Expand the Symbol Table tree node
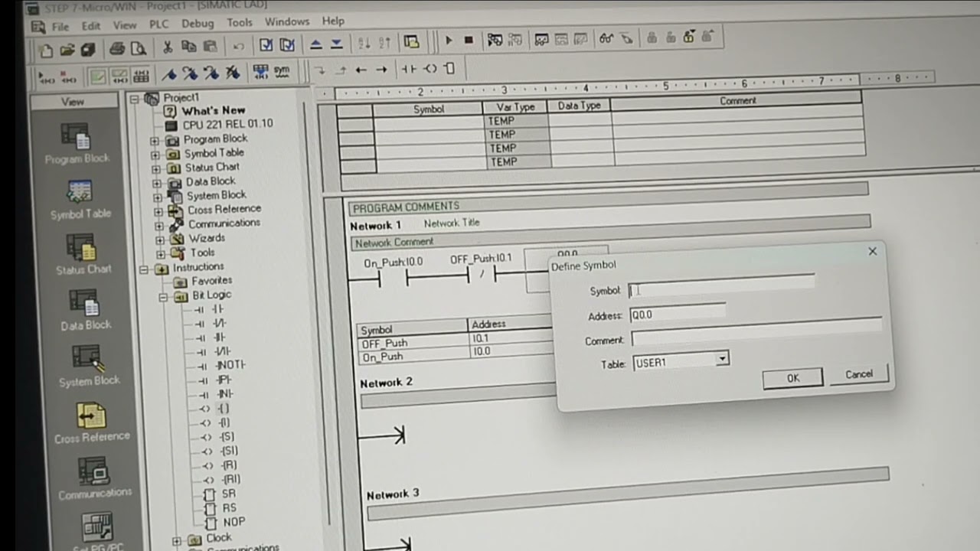This screenshot has height=551, width=980. (155, 155)
